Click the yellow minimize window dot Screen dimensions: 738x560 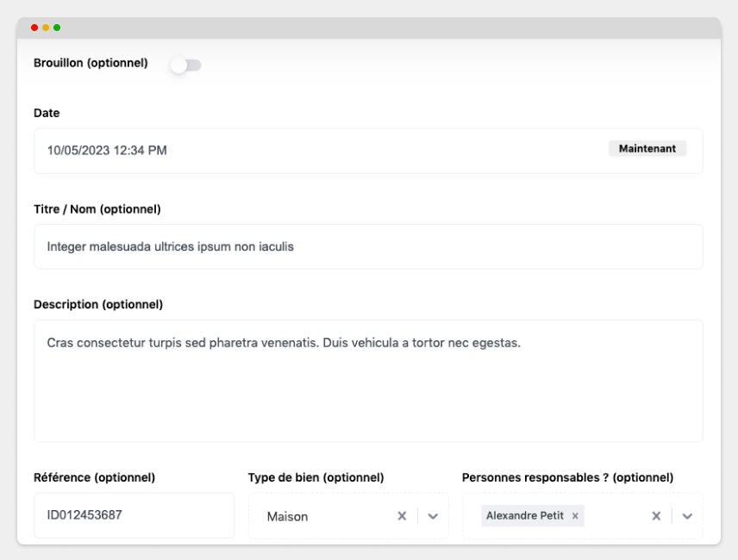(46, 28)
